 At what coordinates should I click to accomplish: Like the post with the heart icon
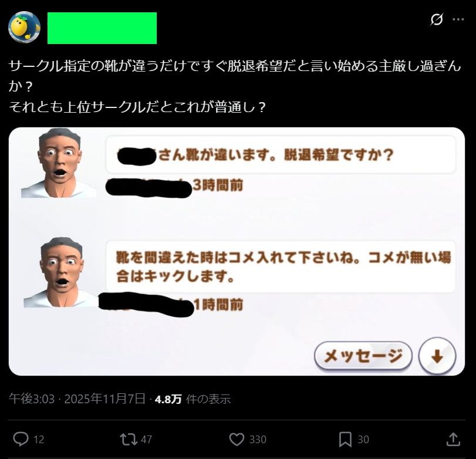click(x=237, y=439)
